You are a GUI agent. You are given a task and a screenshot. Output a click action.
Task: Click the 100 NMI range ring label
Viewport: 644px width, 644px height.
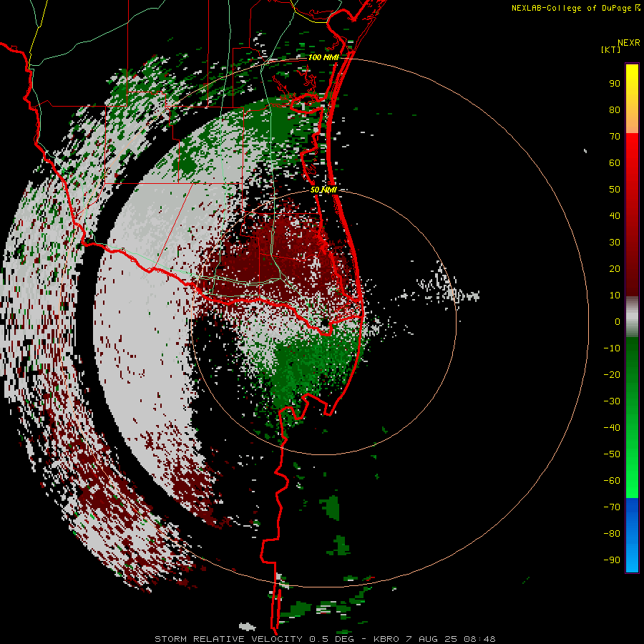pos(323,57)
